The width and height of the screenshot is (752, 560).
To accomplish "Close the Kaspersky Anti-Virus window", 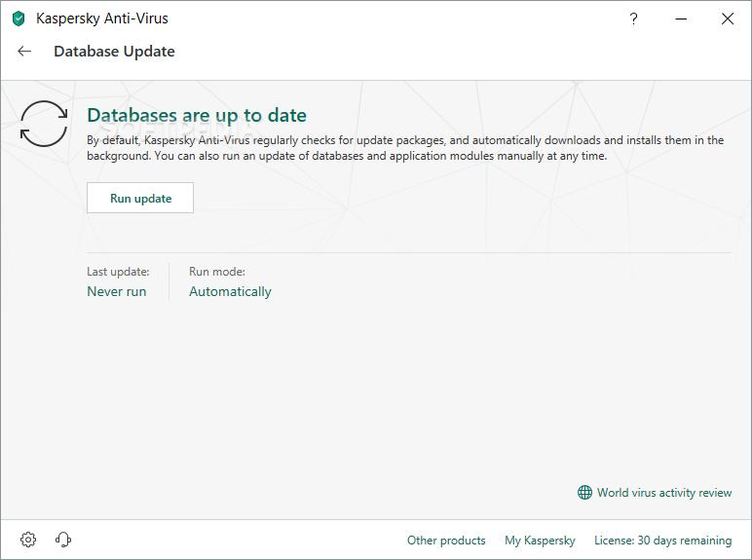I will point(728,19).
